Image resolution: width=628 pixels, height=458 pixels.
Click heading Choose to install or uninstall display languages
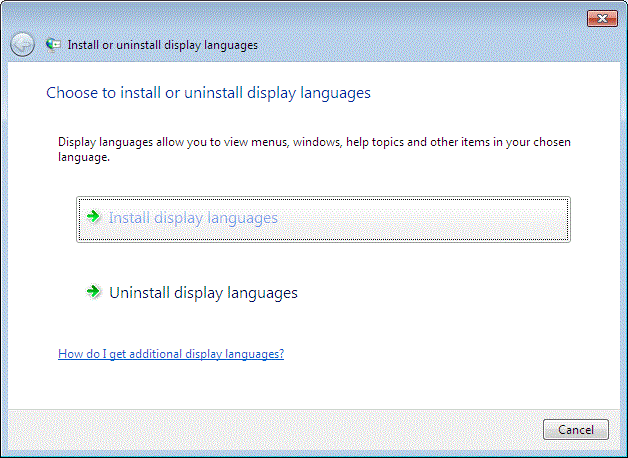(208, 93)
